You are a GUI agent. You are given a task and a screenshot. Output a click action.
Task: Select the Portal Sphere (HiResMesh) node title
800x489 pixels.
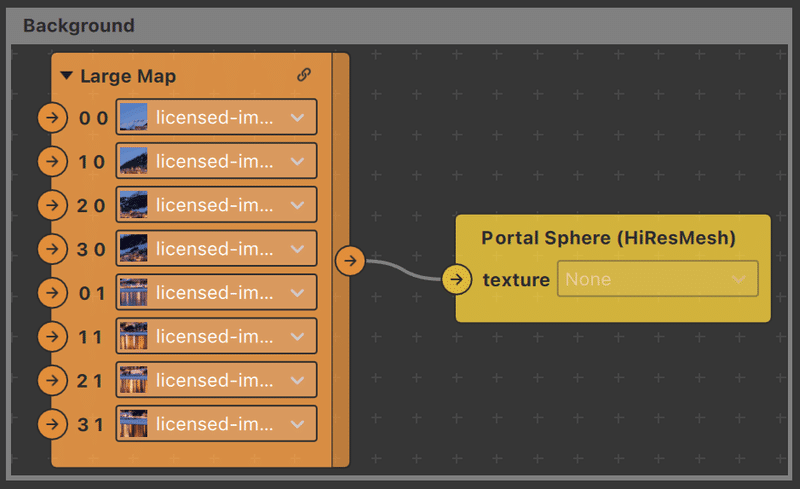tap(608, 238)
